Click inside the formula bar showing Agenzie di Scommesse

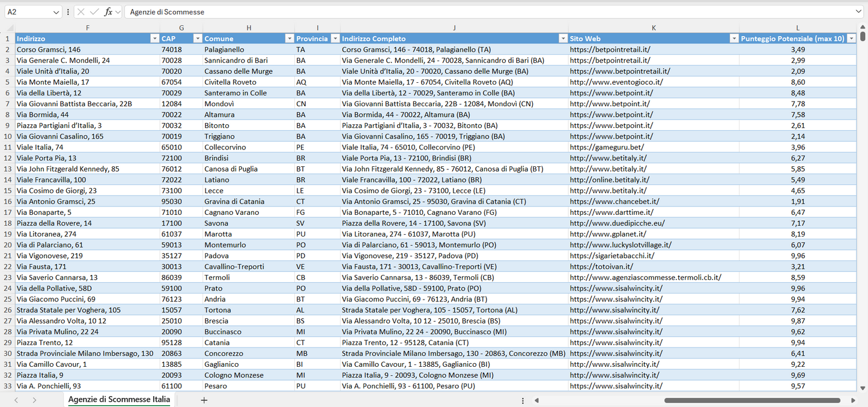point(240,11)
